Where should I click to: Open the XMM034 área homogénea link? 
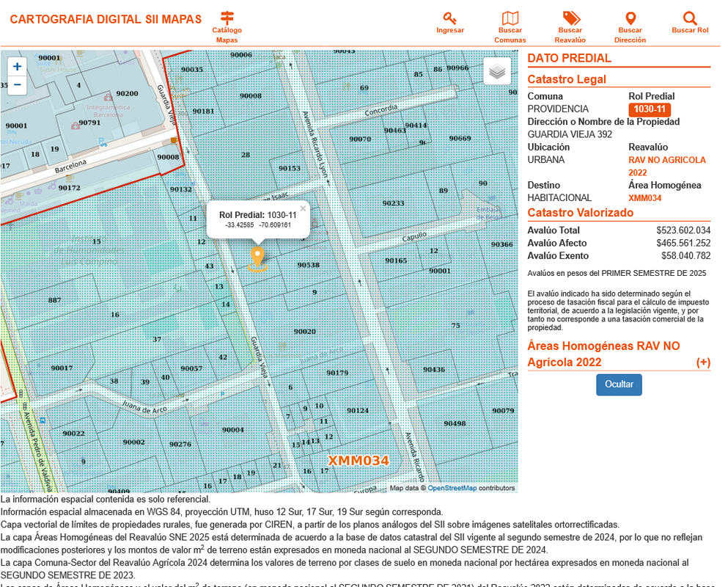pos(644,198)
